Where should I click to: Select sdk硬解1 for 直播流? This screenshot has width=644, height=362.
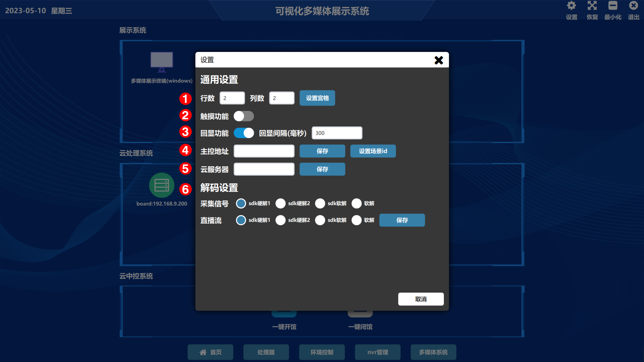pos(241,220)
